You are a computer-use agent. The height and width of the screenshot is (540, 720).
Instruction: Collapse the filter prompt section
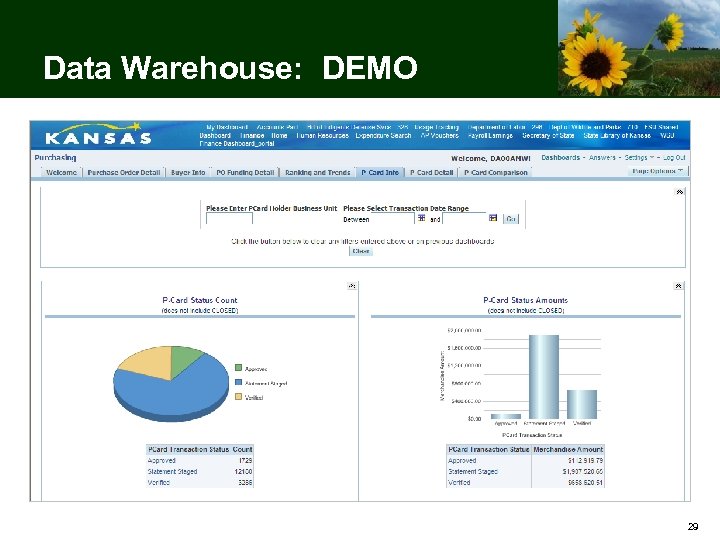click(x=680, y=192)
